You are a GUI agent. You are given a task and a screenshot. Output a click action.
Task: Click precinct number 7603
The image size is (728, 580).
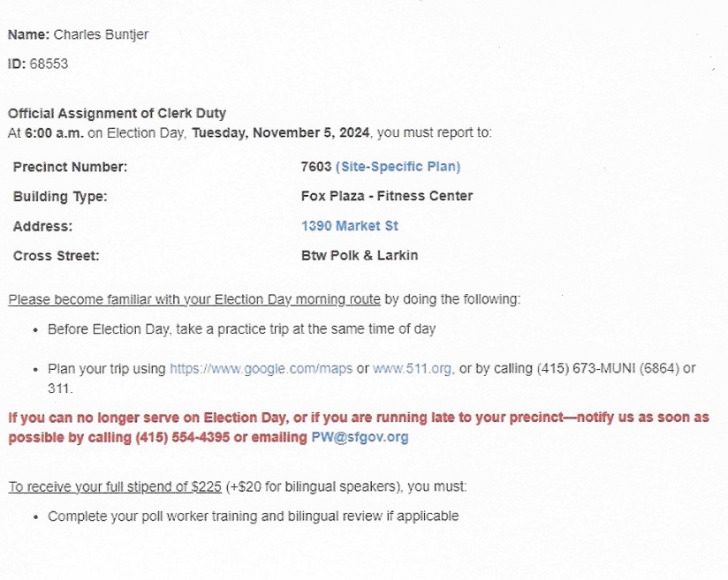(315, 167)
